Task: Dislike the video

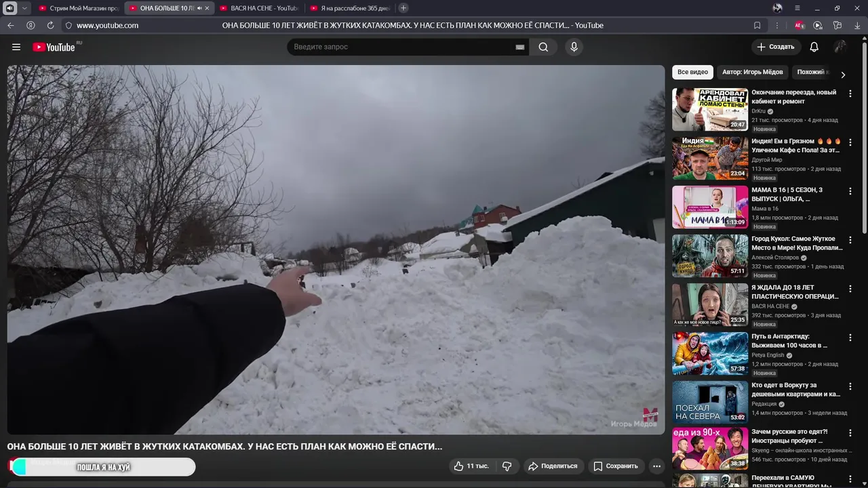Action: tap(507, 466)
